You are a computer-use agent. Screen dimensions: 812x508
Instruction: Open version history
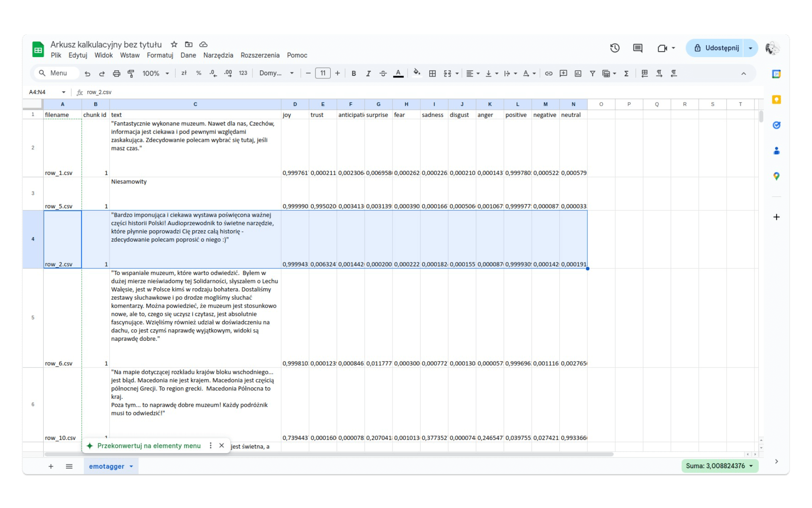pos(615,48)
